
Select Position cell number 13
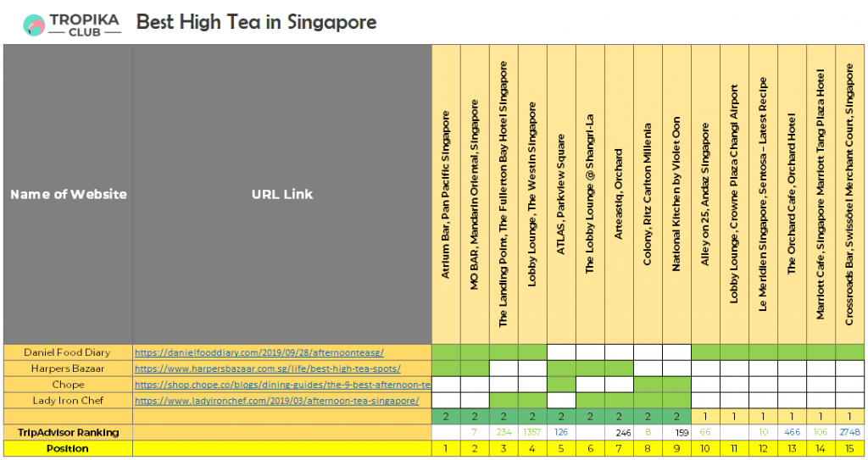792,448
